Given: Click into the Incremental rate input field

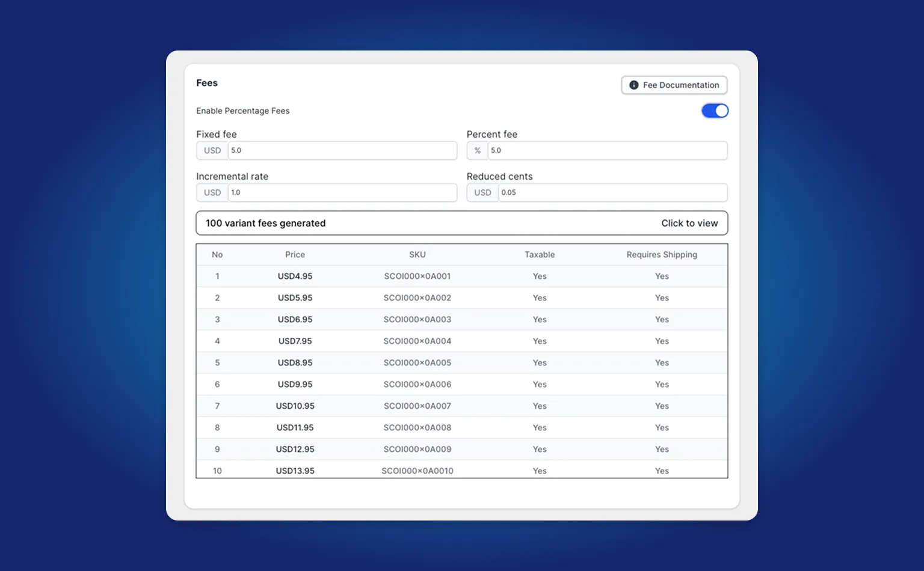Looking at the screenshot, I should (342, 192).
